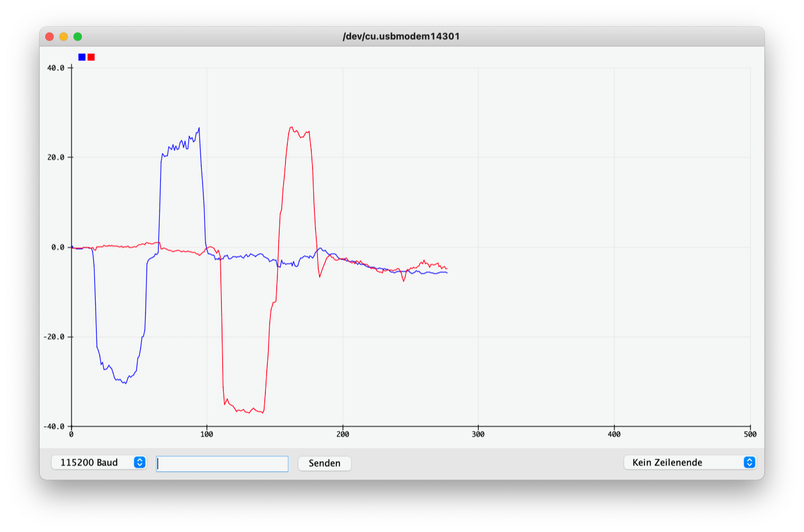Click the -40.0 label on the y-axis
804x532 pixels.
pyautogui.click(x=54, y=426)
